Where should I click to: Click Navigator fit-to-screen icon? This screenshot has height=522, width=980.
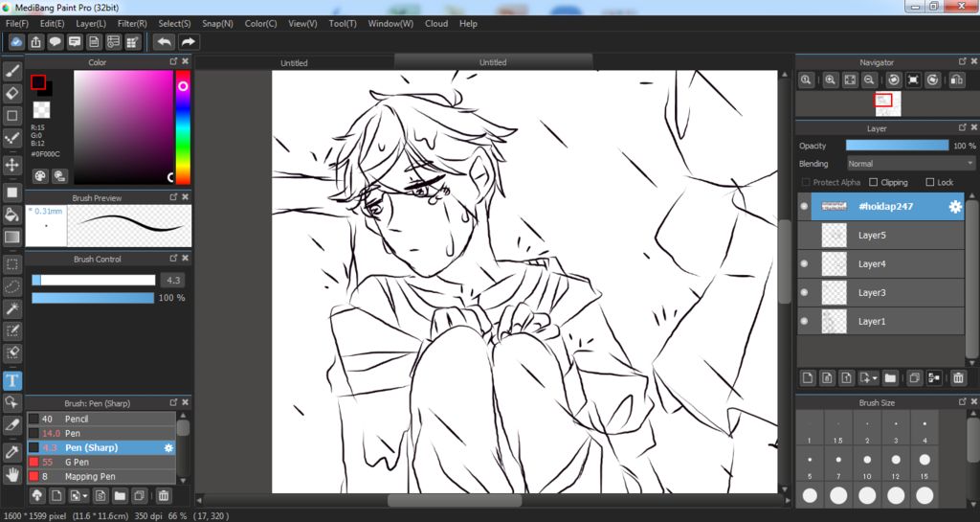point(850,80)
